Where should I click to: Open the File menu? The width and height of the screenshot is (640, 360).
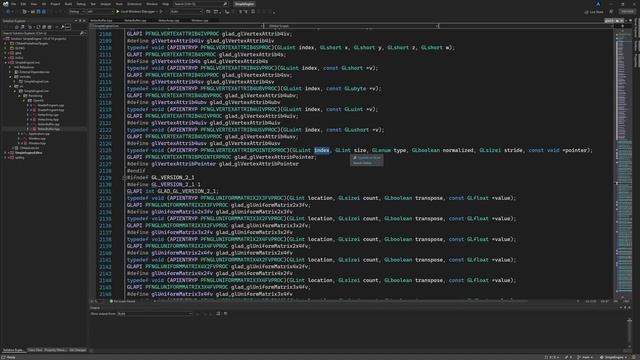click(13, 4)
